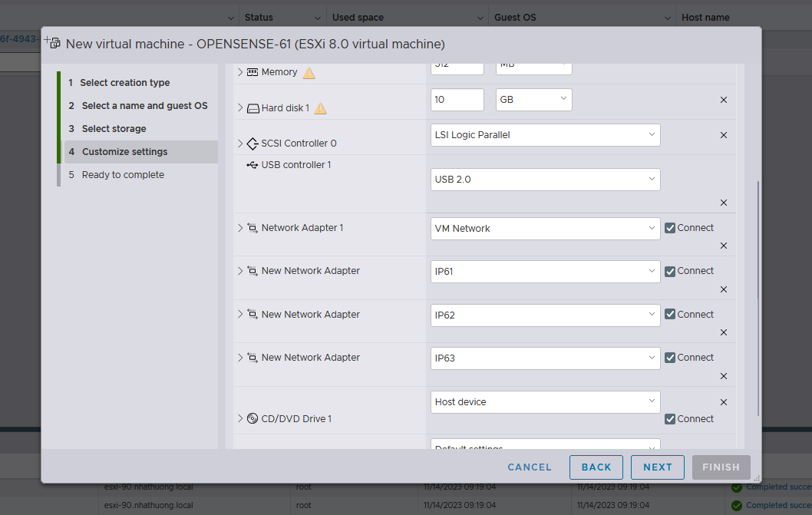Click CANCEL to close the wizard
The height and width of the screenshot is (515, 812).
click(530, 467)
